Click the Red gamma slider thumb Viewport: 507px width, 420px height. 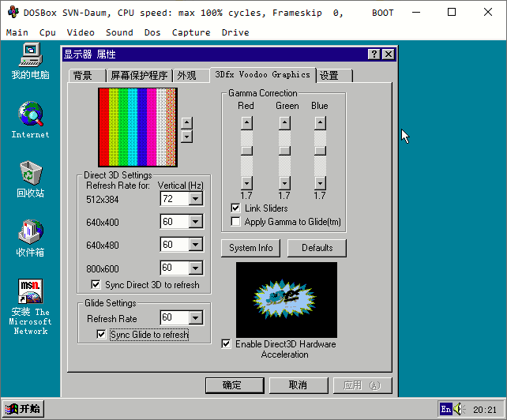point(246,151)
